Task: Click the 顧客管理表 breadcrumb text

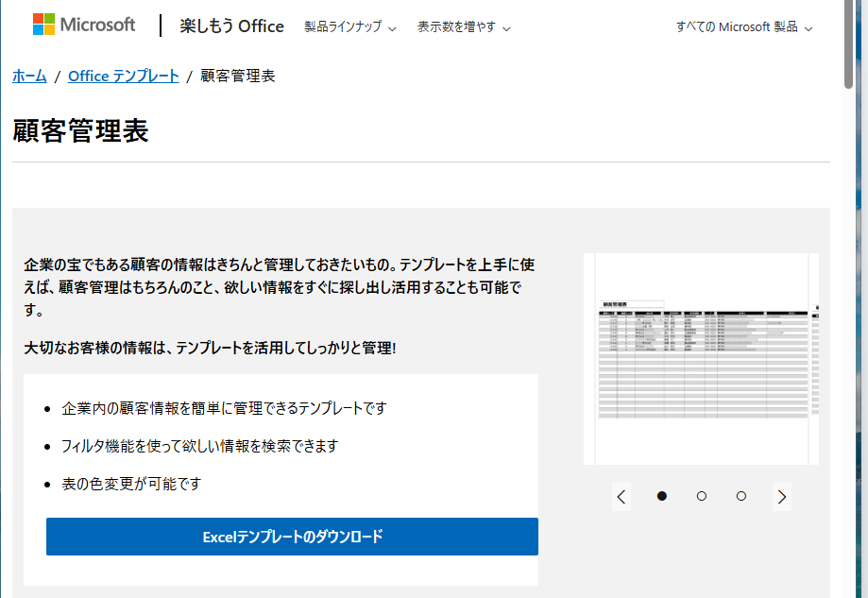Action: [x=237, y=76]
